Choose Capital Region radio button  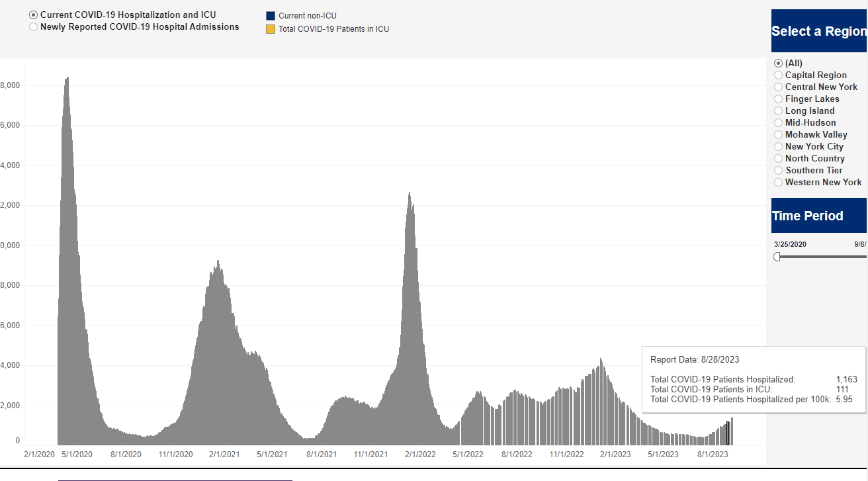coord(778,75)
